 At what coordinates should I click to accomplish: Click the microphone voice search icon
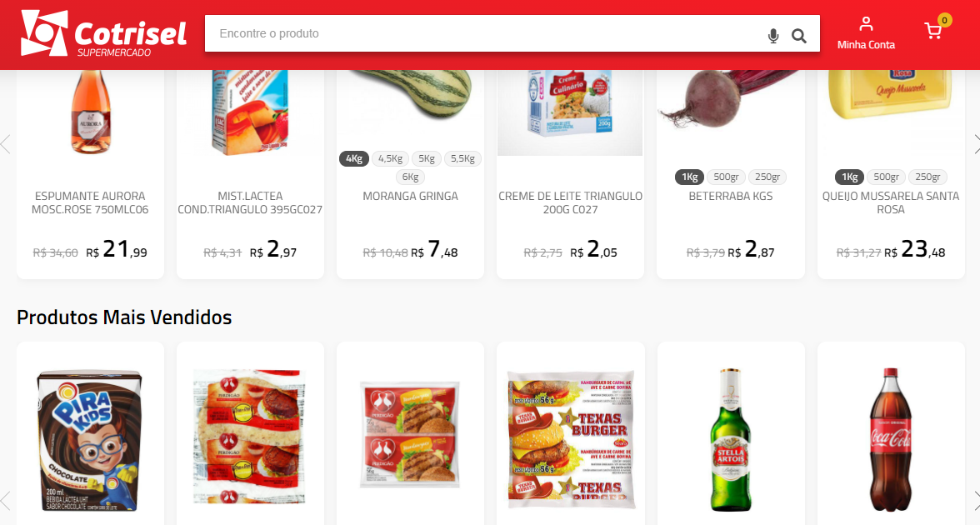point(773,36)
